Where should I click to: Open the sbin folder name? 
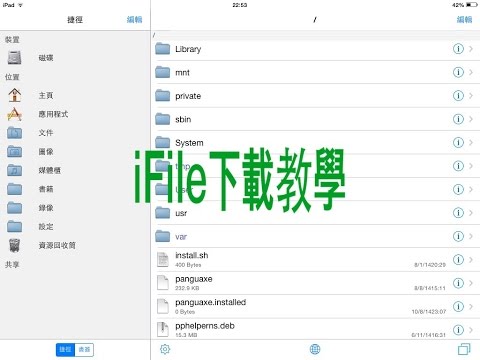[183, 119]
